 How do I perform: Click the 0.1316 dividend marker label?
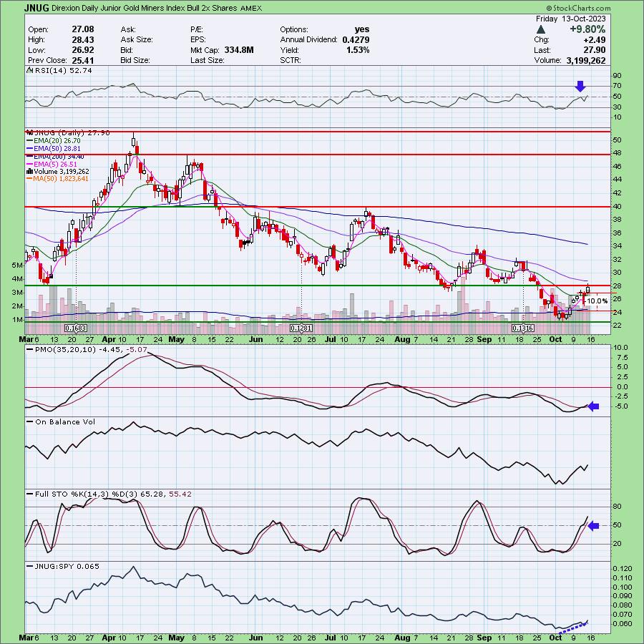(x=523, y=328)
